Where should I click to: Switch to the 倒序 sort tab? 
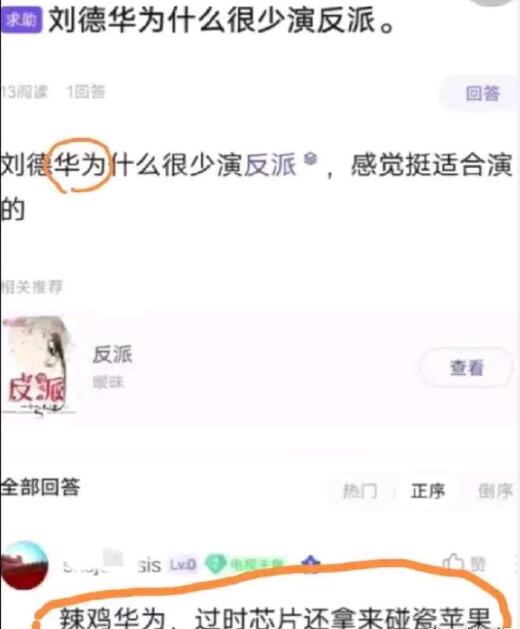(x=495, y=491)
